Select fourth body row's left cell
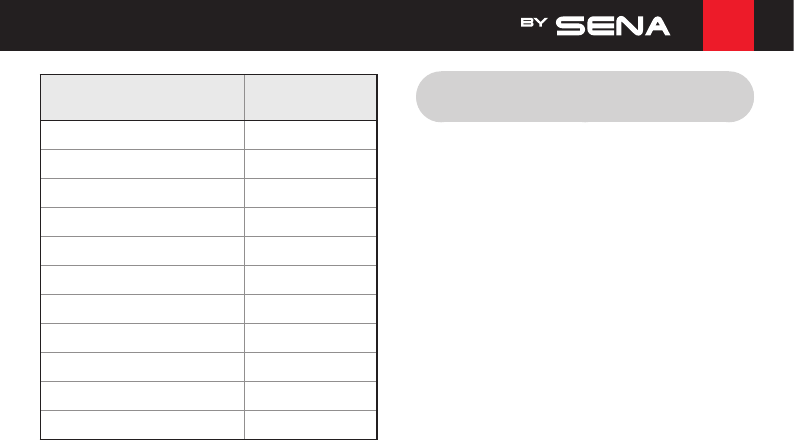Viewport: 794px width, 440px height. click(142, 222)
